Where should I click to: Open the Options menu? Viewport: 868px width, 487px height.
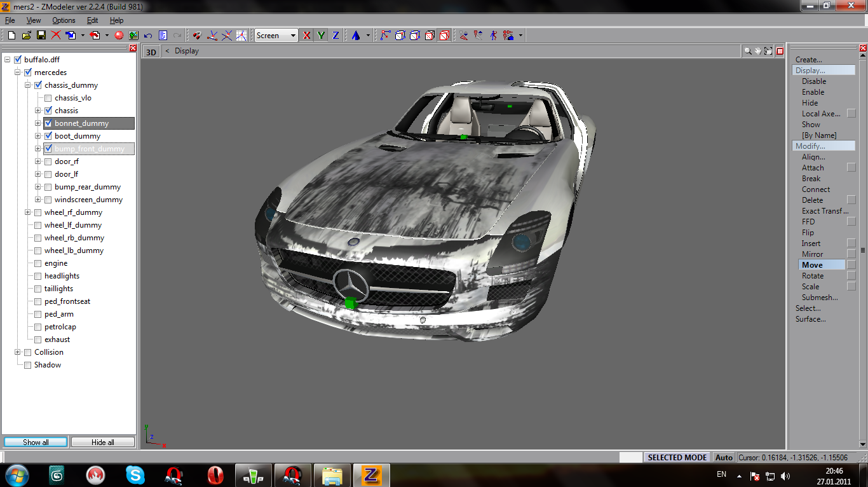(x=64, y=20)
